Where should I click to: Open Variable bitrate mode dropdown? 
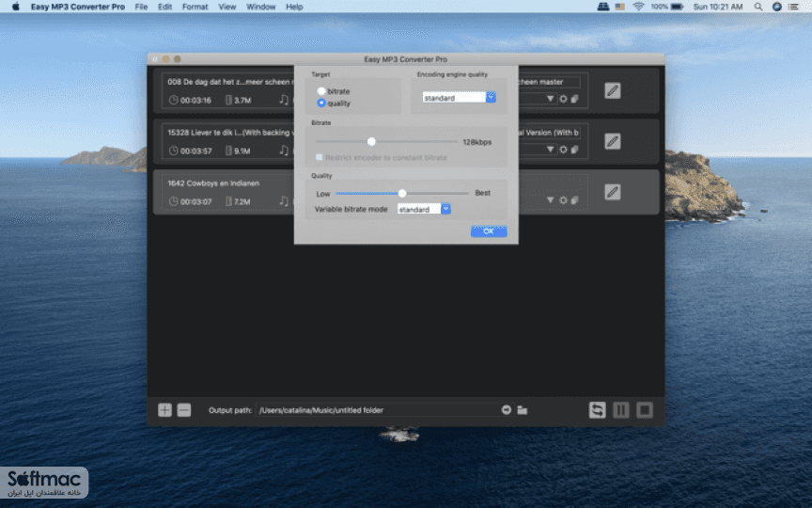[424, 209]
